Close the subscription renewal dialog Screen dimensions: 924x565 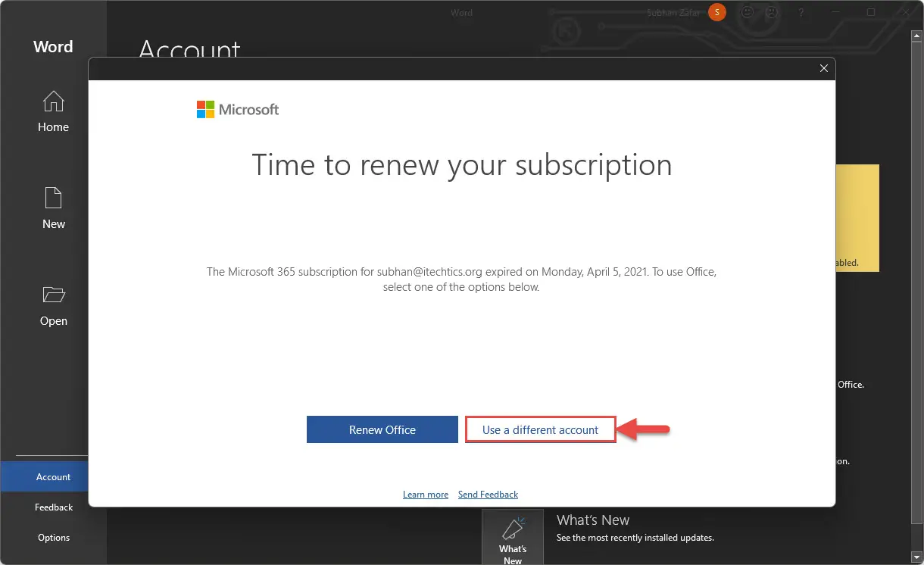tap(824, 68)
